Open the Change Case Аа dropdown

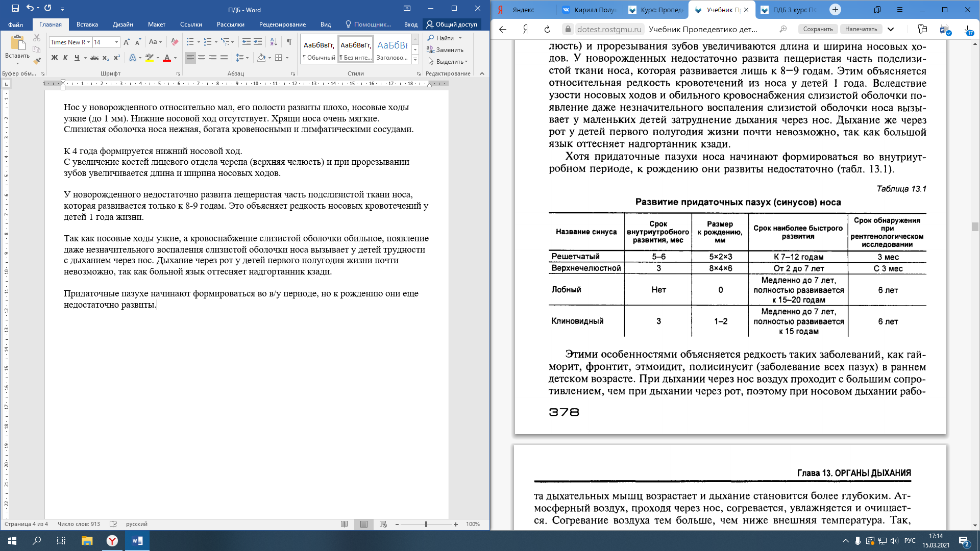pyautogui.click(x=155, y=42)
